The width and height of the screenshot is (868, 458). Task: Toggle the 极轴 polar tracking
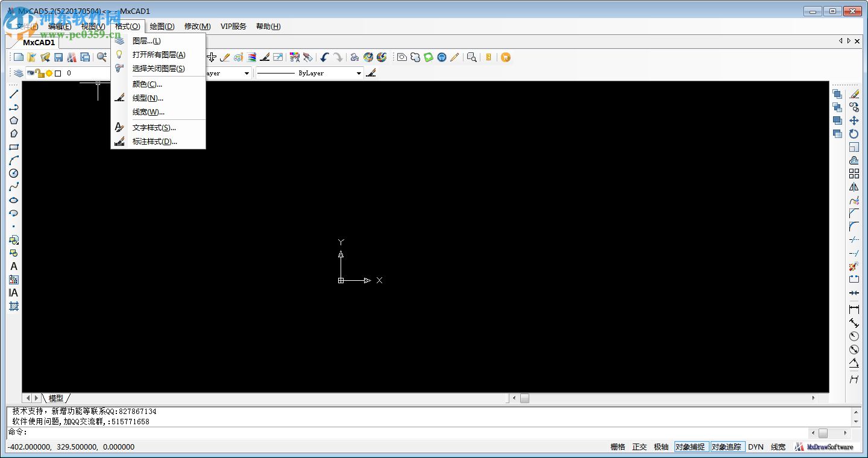point(661,447)
